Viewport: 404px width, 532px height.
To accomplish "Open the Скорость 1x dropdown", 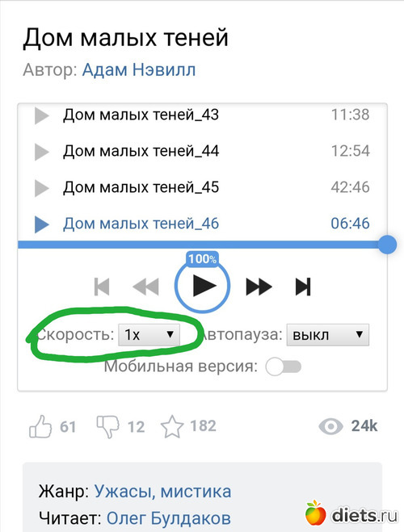I will click(x=149, y=334).
